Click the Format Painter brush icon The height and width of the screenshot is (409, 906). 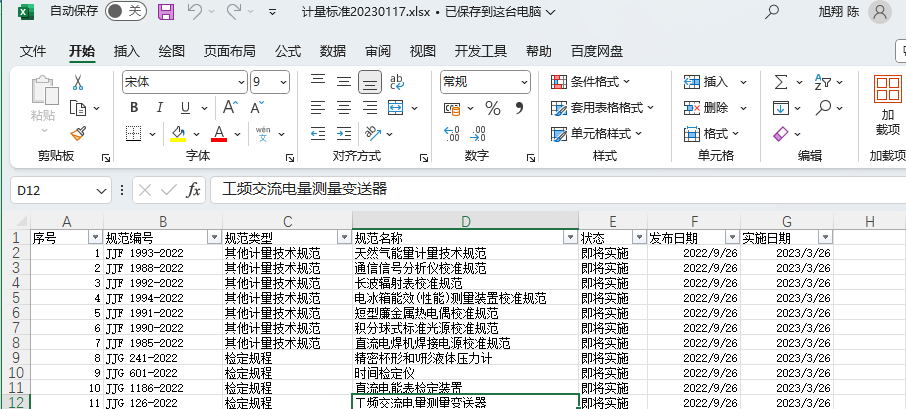[80, 133]
